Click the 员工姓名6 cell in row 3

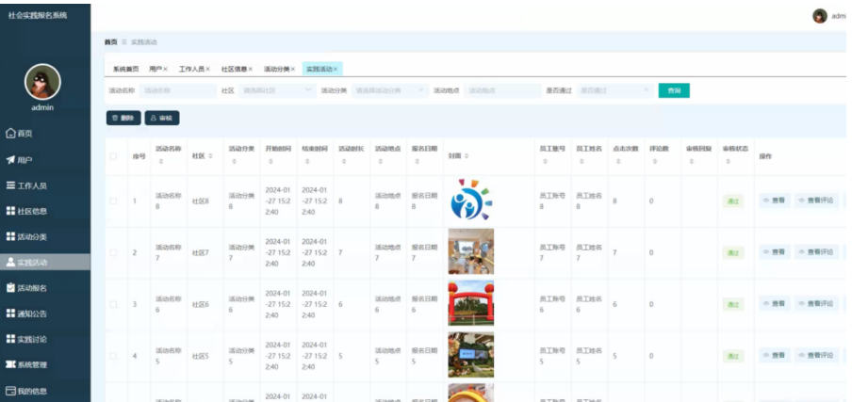(589, 304)
